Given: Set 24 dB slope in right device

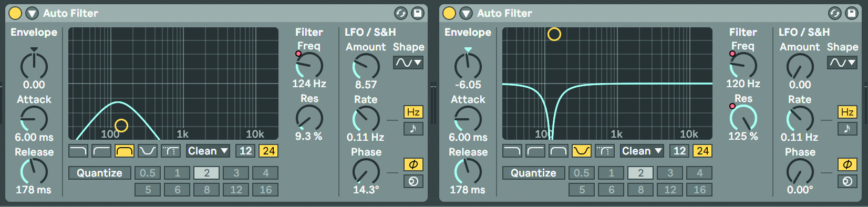Looking at the screenshot, I should point(702,151).
